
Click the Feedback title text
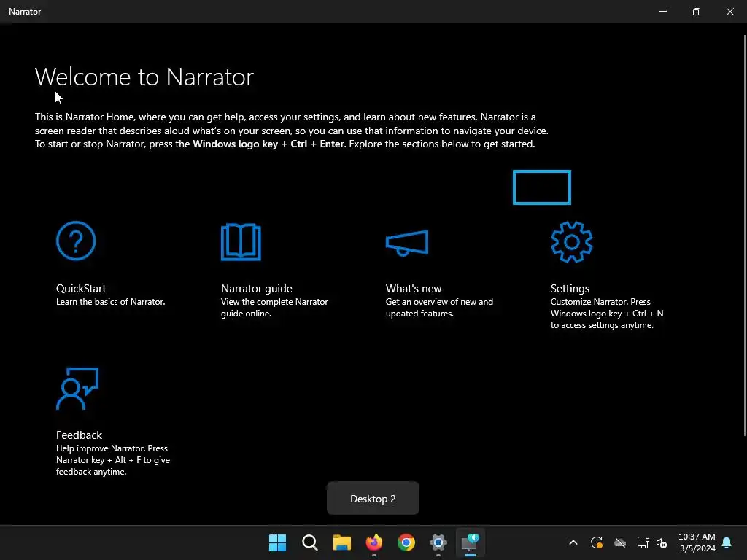click(79, 435)
